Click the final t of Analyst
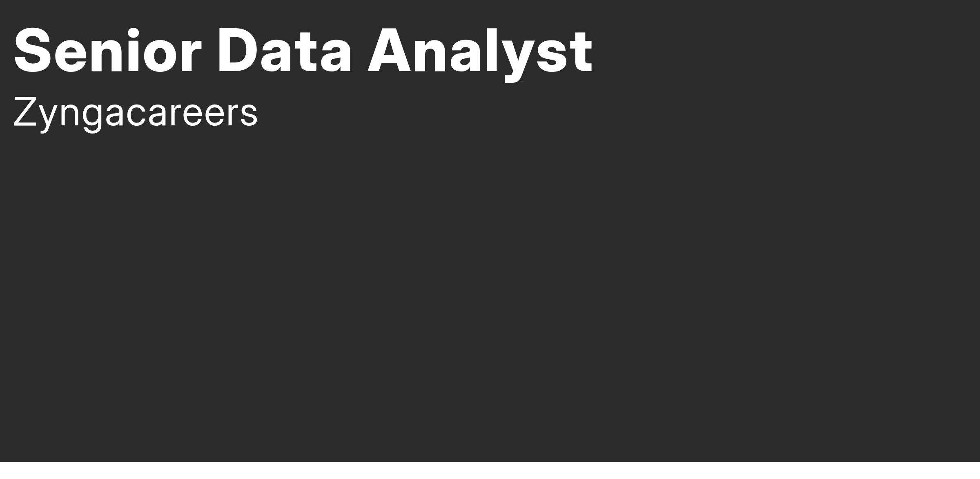This screenshot has height=479, width=980. tap(581, 53)
